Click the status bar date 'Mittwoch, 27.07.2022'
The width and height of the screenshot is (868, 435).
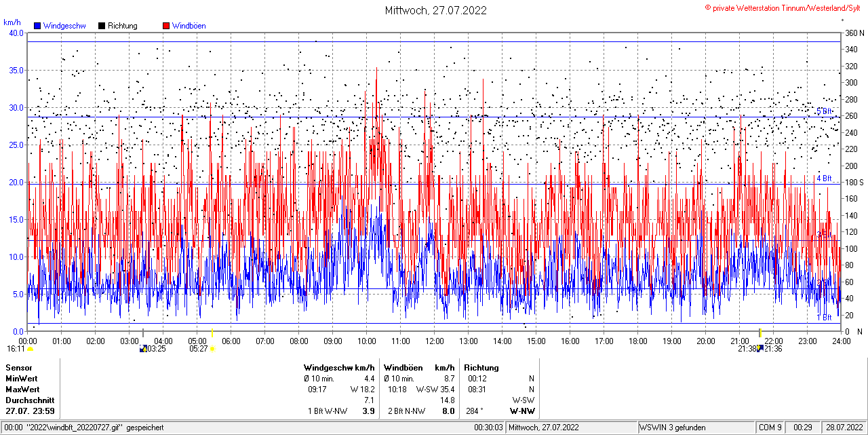click(x=544, y=428)
